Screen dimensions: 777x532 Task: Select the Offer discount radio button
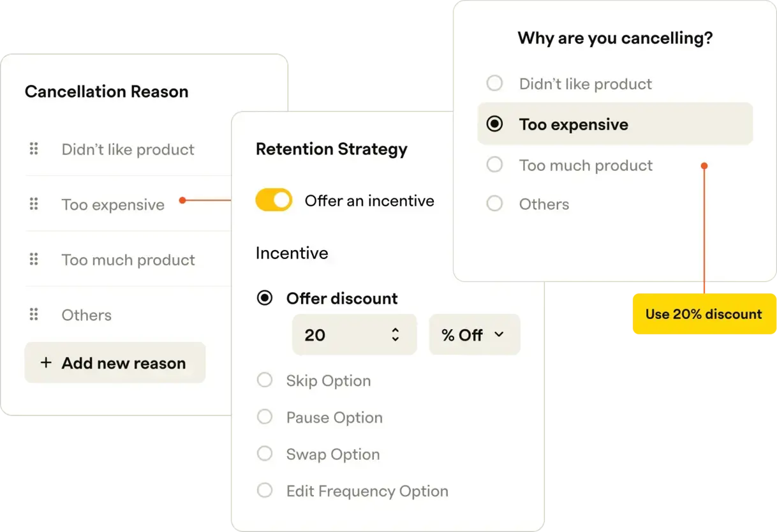(265, 298)
